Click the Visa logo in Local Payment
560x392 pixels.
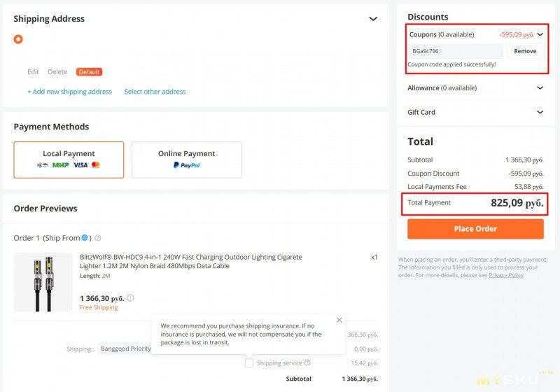[x=80, y=165]
